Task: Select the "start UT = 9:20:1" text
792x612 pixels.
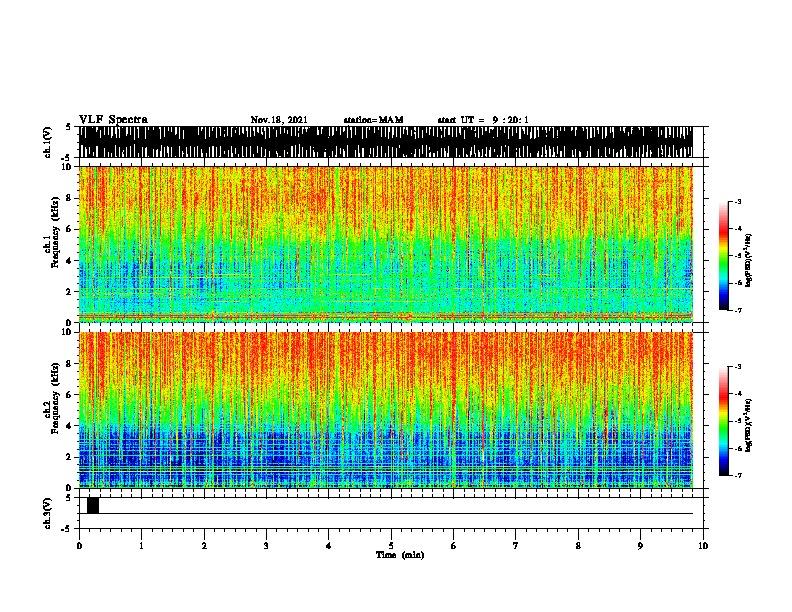Action: [483, 120]
